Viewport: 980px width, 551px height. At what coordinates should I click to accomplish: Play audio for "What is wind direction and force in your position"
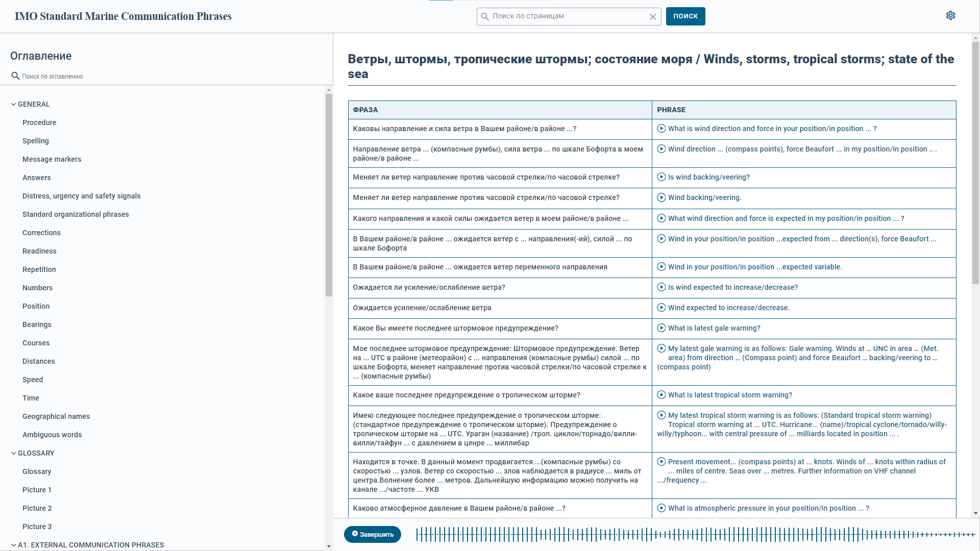661,129
